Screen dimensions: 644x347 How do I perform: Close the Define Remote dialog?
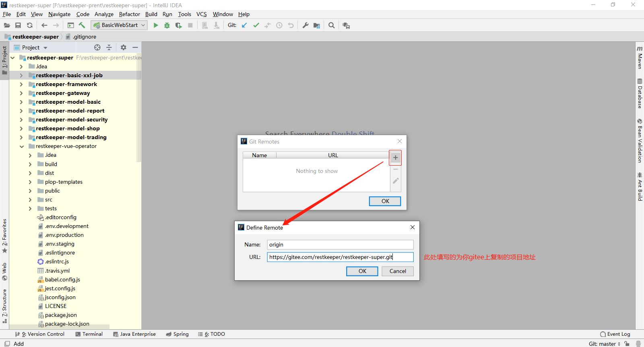point(413,227)
